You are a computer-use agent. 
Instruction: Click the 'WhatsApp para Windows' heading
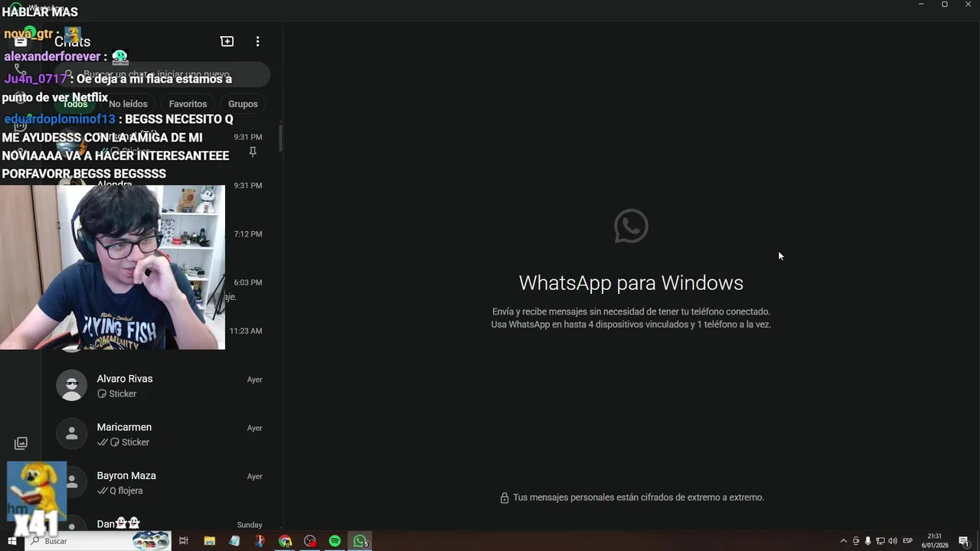coord(631,282)
